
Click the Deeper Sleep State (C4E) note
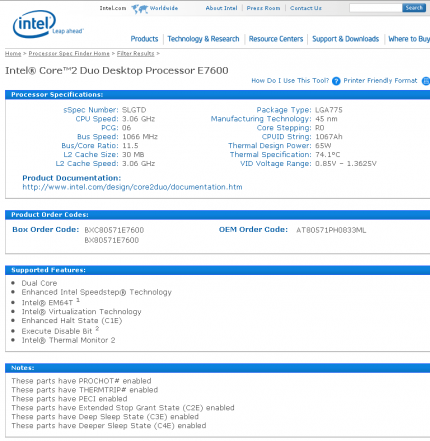pos(109,426)
